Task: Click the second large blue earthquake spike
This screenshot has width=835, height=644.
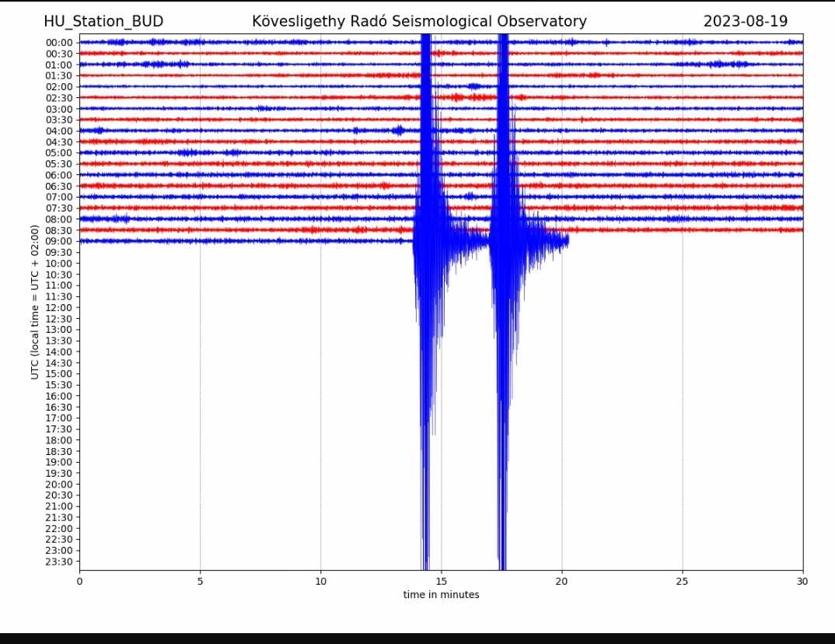Action: coord(503,299)
